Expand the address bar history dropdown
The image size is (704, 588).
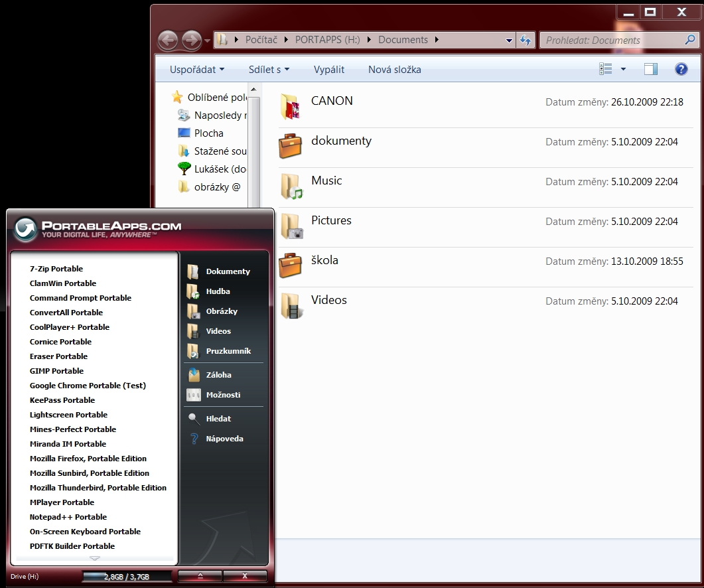pyautogui.click(x=509, y=40)
